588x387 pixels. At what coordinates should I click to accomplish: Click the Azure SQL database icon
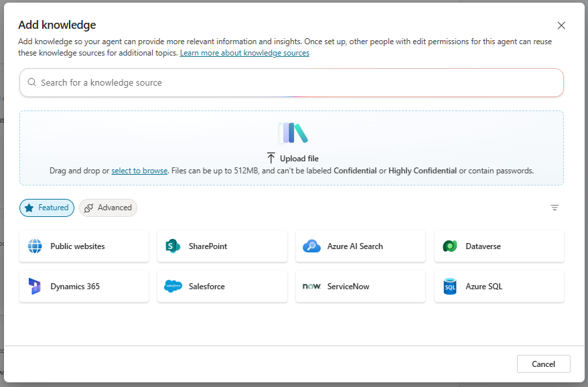point(450,287)
